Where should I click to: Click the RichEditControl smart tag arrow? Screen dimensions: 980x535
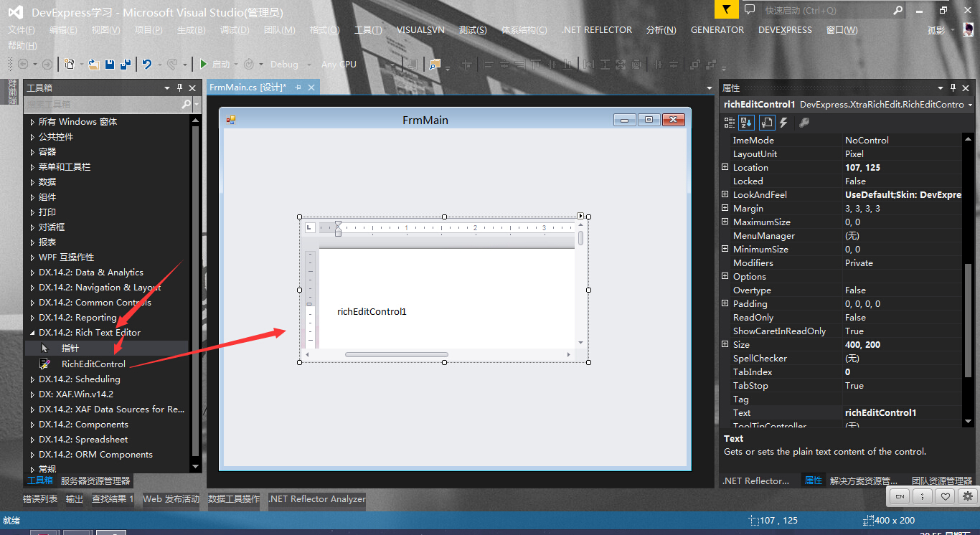pyautogui.click(x=580, y=215)
